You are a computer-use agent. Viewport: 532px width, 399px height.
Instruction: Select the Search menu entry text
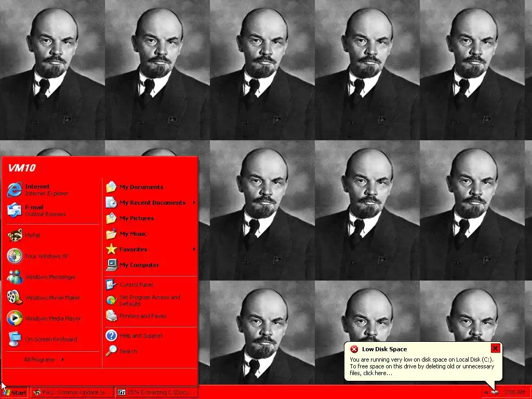click(x=128, y=351)
